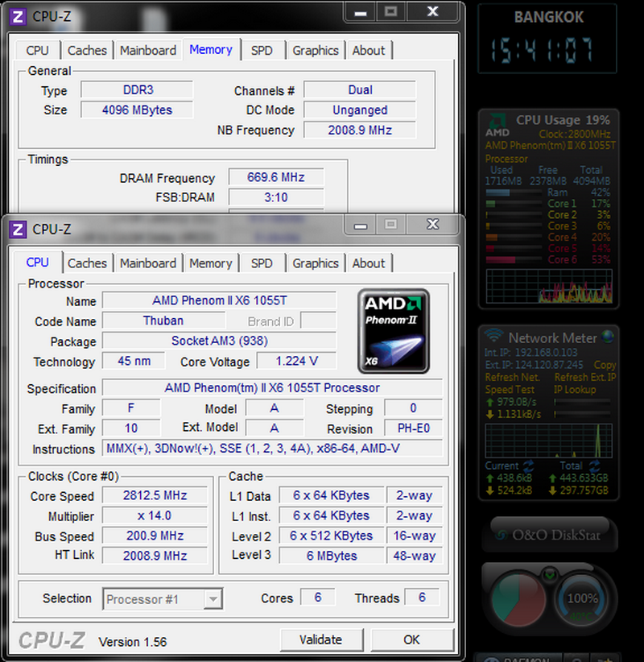Click the globe icon in Network Meter
Screen dimensions: 644x662
pyautogui.click(x=608, y=337)
